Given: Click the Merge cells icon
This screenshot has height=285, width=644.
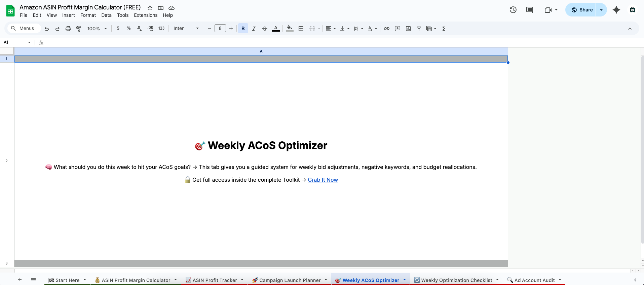Looking at the screenshot, I should coord(312,29).
